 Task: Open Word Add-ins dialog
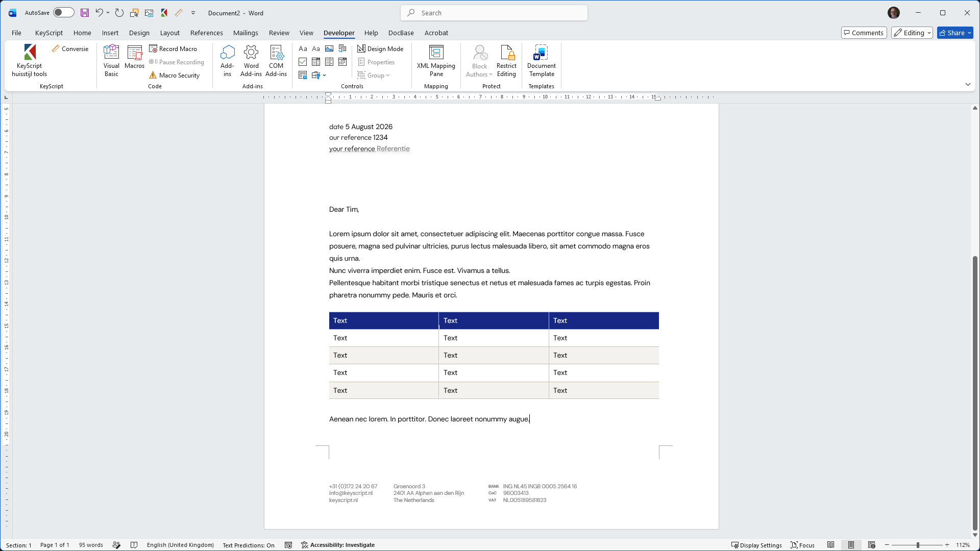click(x=251, y=61)
